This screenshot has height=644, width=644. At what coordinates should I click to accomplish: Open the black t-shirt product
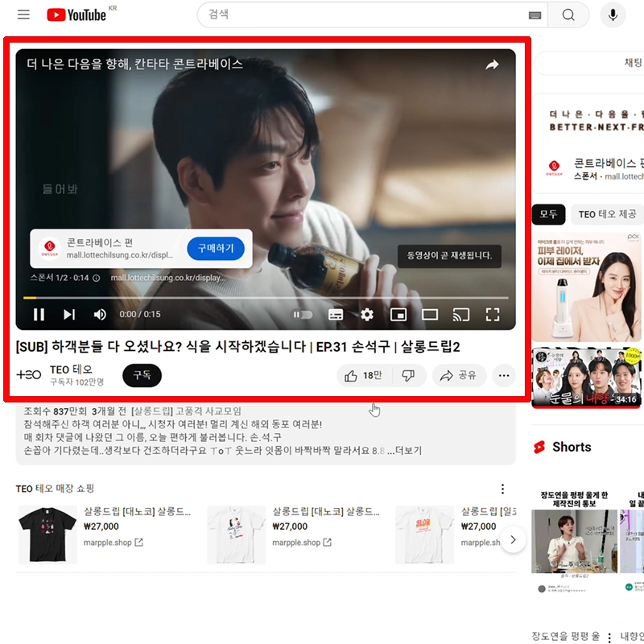click(47, 535)
